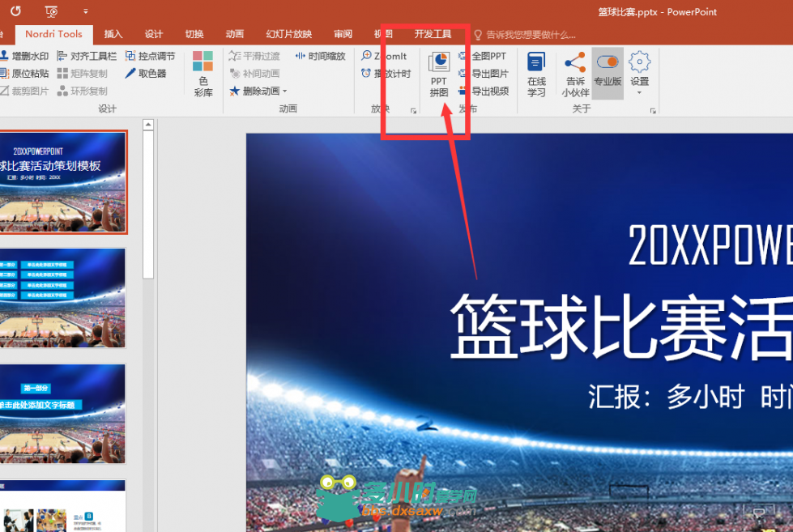Click the 补间动画 tween animation tool
Viewport: 793px width, 532px height.
[x=254, y=74]
